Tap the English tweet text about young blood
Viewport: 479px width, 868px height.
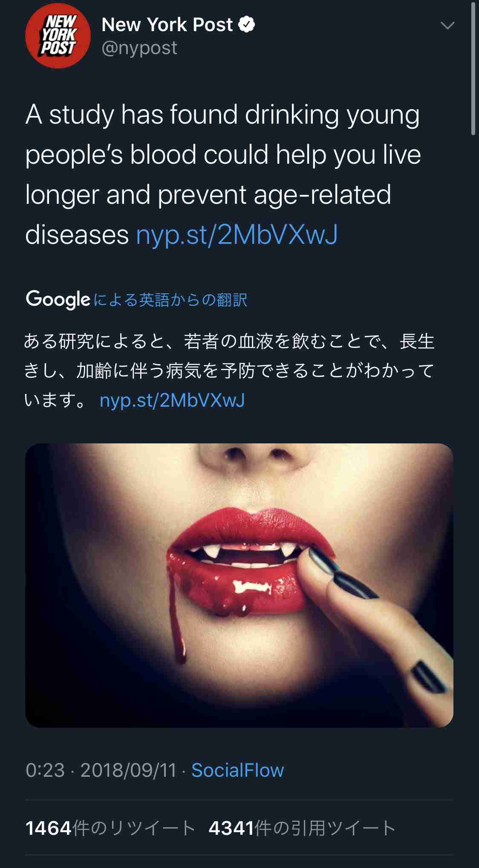[x=223, y=175]
